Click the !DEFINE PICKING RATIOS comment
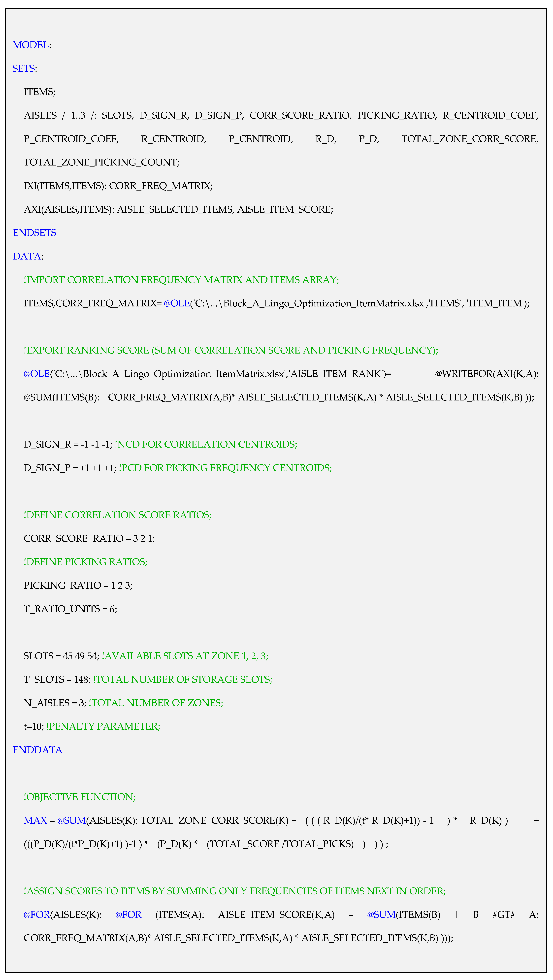 point(86,562)
